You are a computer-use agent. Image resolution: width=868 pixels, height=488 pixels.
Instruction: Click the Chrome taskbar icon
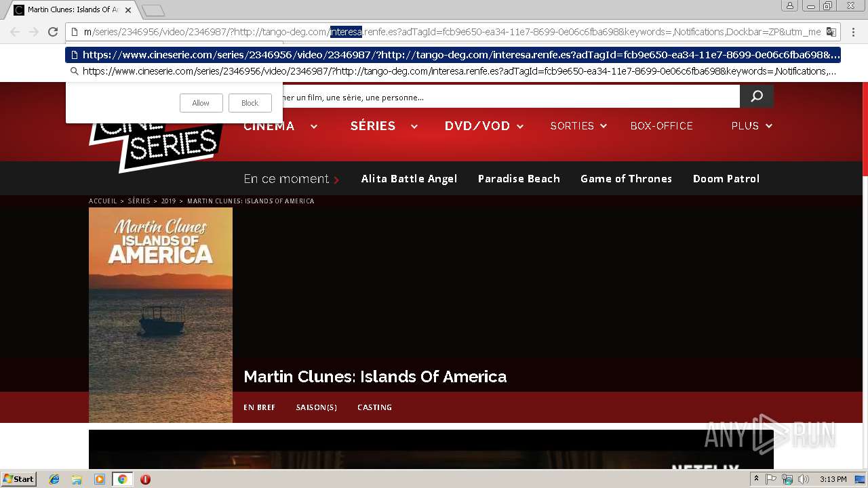click(122, 479)
